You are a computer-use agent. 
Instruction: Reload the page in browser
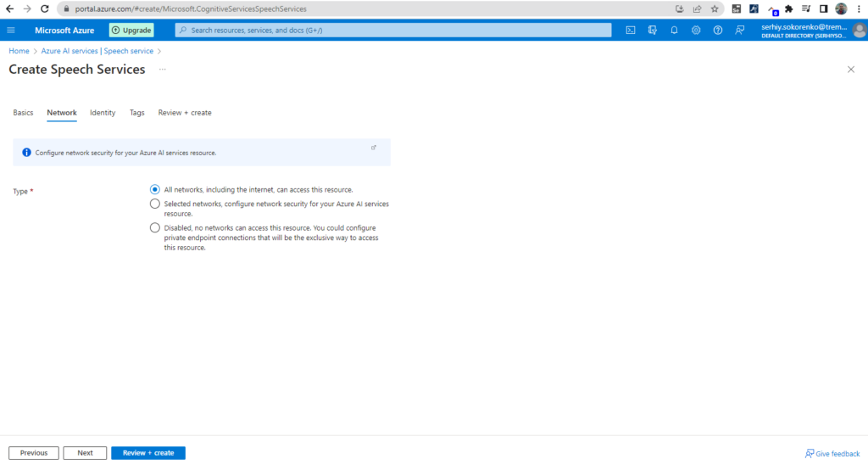pyautogui.click(x=45, y=8)
